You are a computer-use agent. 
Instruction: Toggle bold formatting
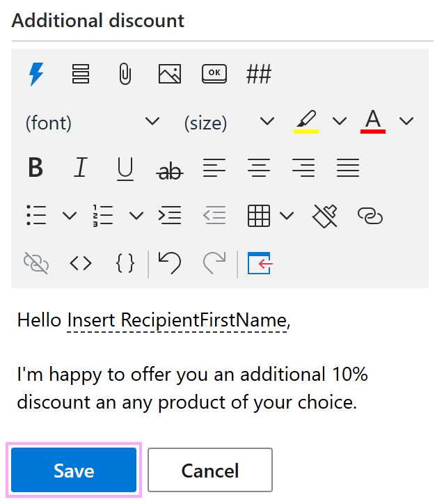tap(35, 168)
